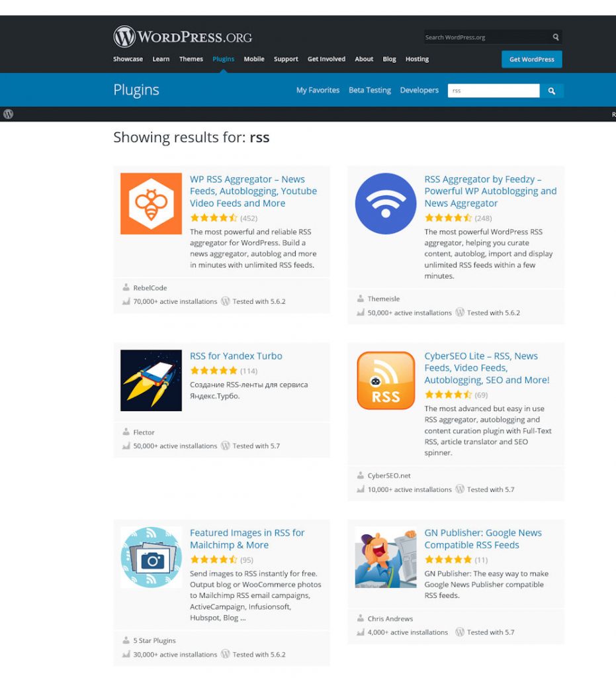Open CyberSEO Lite orange RSS icon

point(386,381)
